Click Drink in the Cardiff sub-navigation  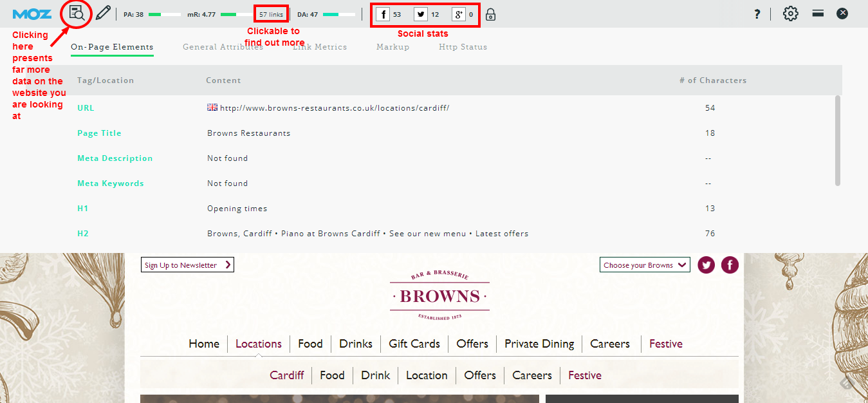pyautogui.click(x=376, y=375)
